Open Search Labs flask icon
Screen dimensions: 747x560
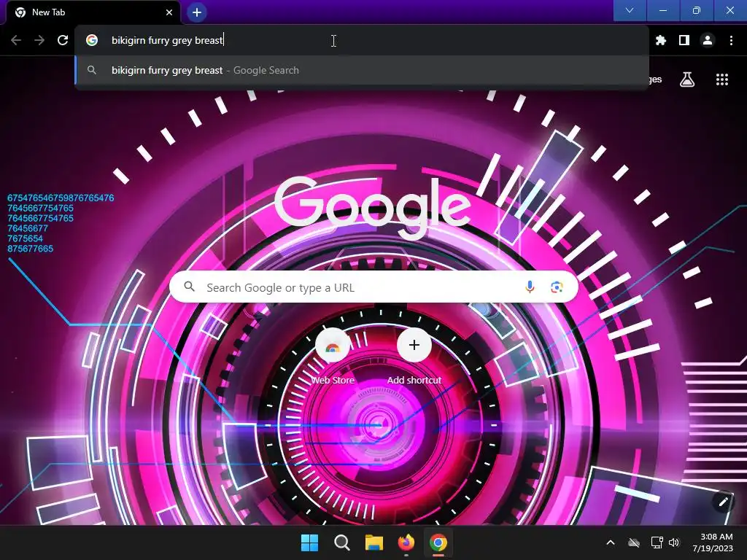687,79
